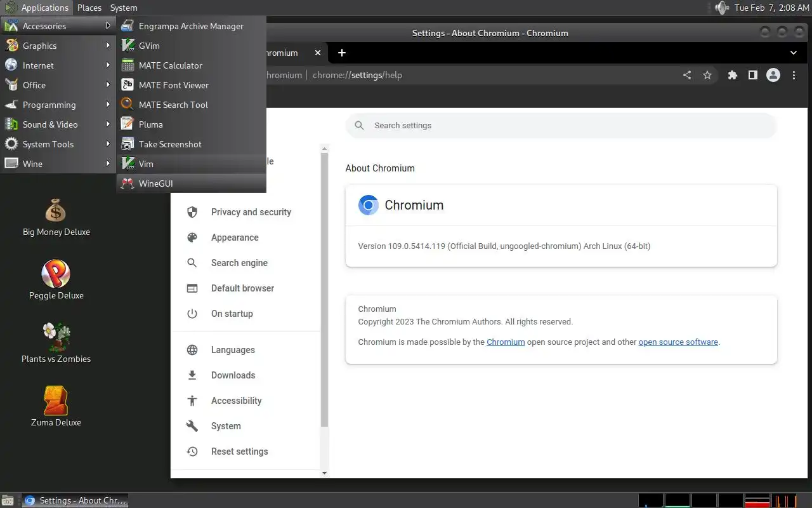The width and height of the screenshot is (812, 508).
Task: Open the System menu in panel
Action: click(x=124, y=8)
